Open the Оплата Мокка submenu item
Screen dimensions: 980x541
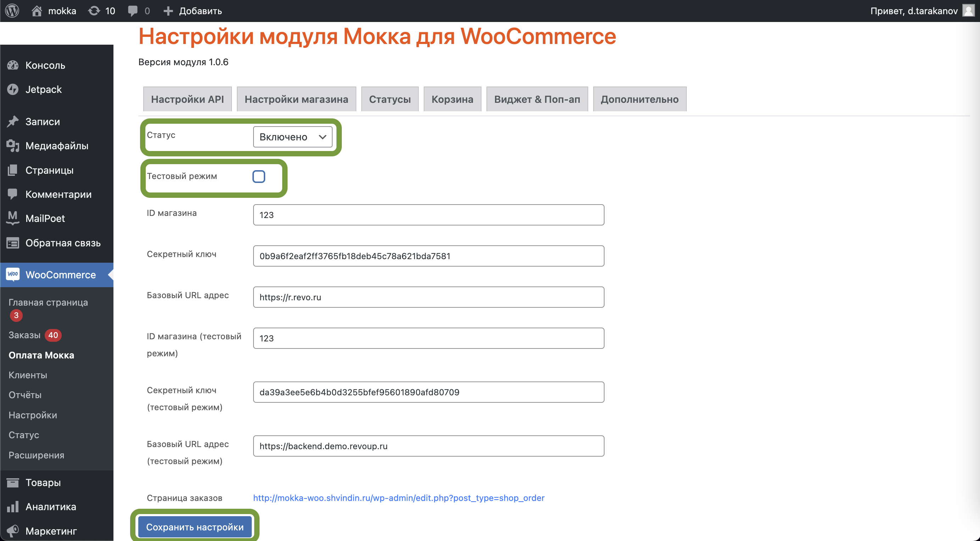pos(41,355)
